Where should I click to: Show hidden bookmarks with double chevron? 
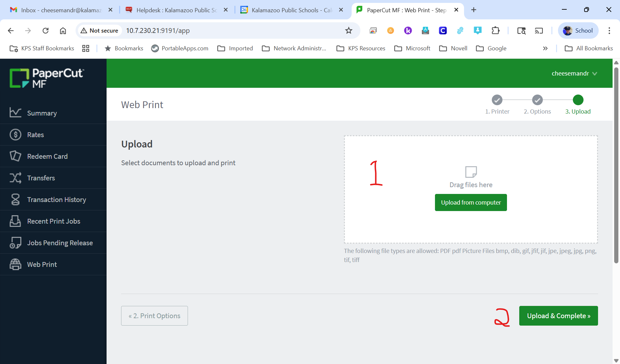coord(545,48)
